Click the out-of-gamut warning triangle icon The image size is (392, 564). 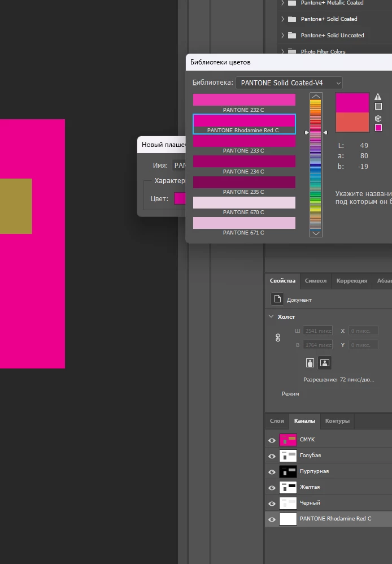[x=378, y=97]
